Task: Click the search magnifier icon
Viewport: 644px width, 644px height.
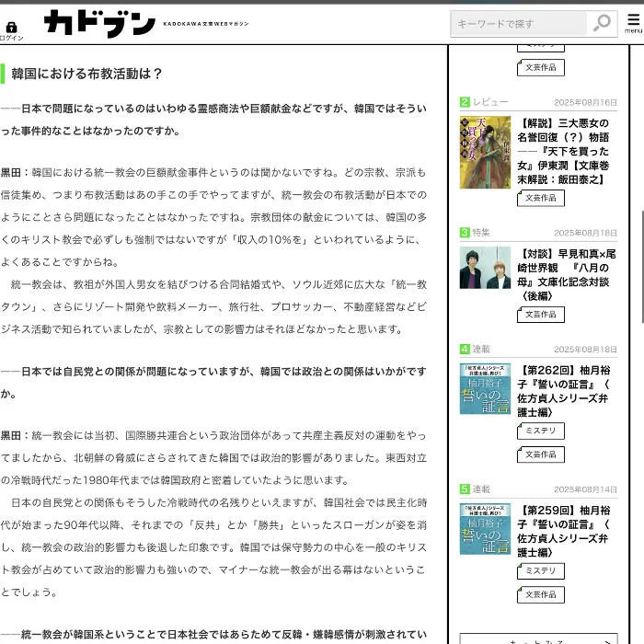Action: [602, 23]
